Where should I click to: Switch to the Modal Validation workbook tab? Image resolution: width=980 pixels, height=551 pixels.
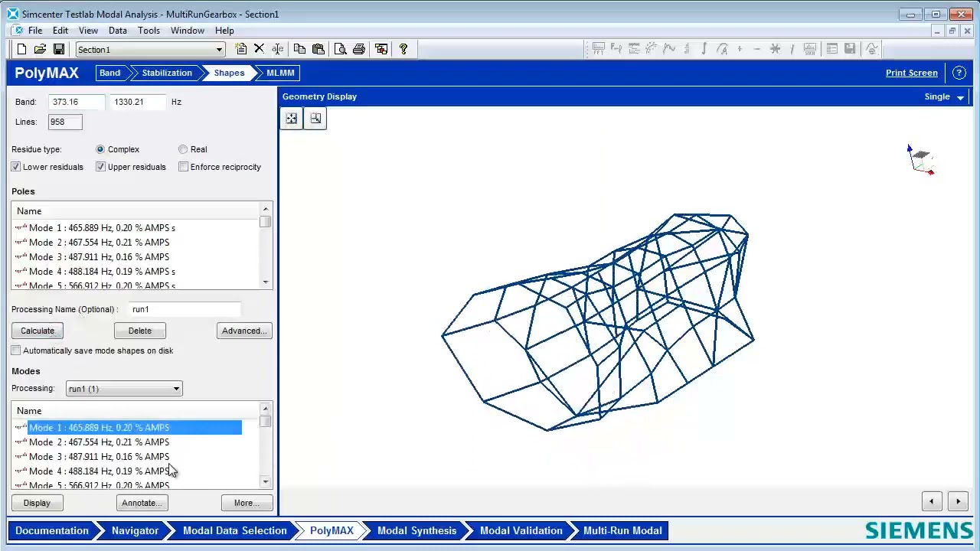coord(521,530)
